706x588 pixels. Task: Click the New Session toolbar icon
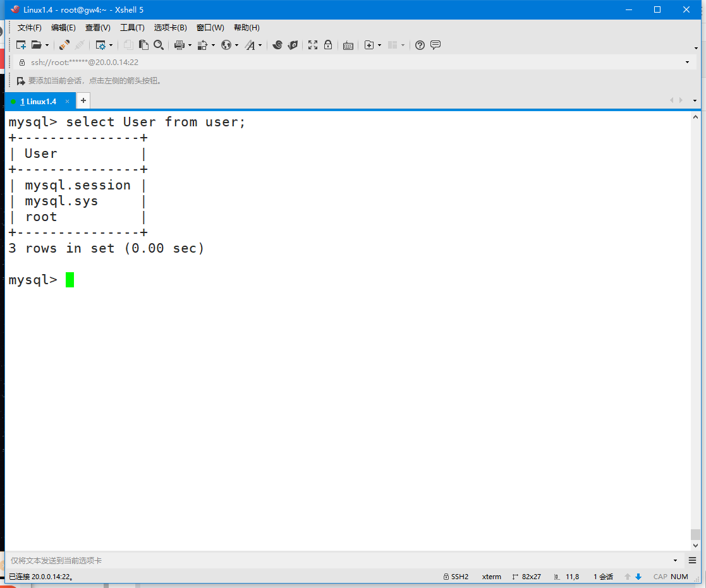(x=21, y=45)
